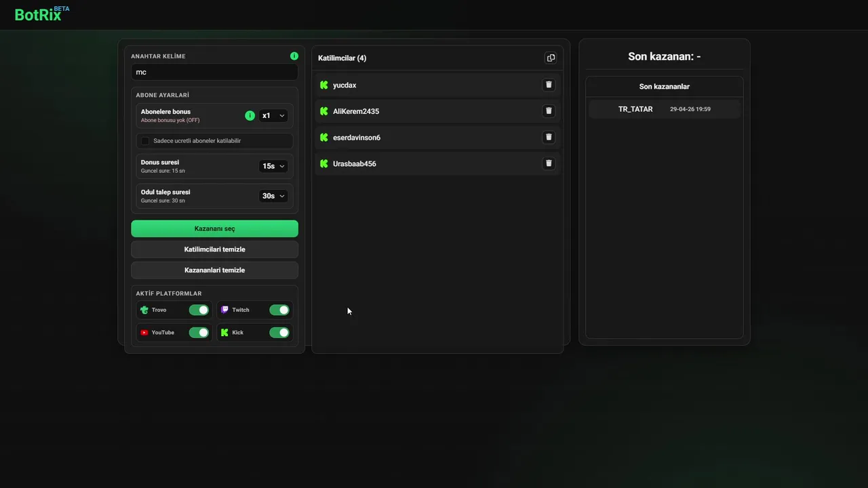Click the YouTube platform icon

click(x=144, y=333)
